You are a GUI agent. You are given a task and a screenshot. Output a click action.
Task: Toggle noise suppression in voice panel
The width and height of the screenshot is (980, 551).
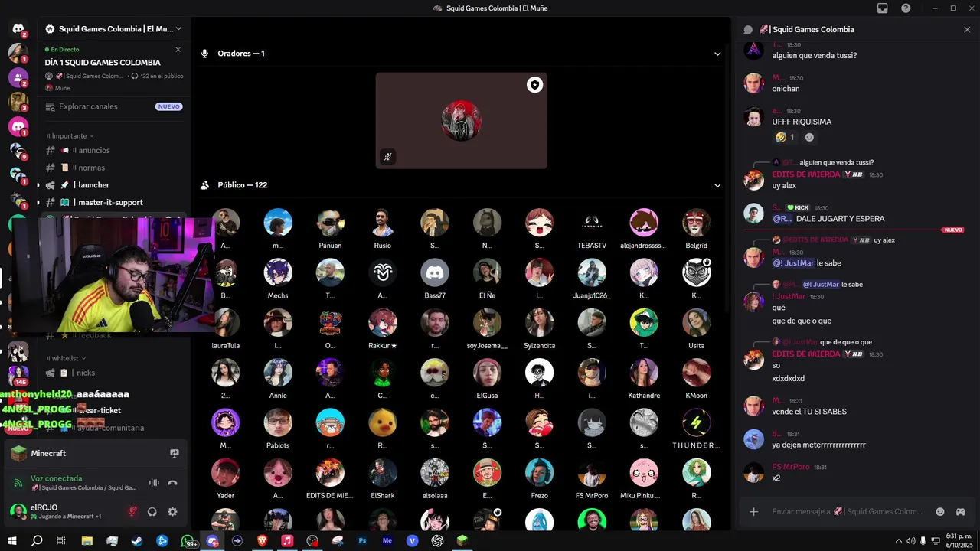pos(154,483)
